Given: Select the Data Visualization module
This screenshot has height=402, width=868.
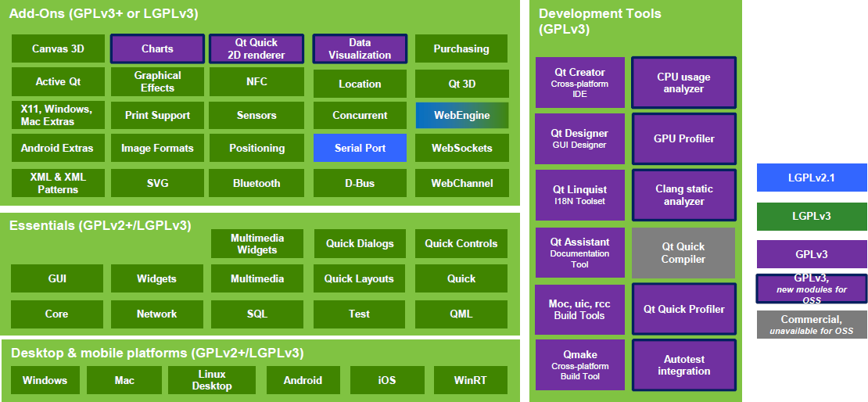Looking at the screenshot, I should coord(360,48).
